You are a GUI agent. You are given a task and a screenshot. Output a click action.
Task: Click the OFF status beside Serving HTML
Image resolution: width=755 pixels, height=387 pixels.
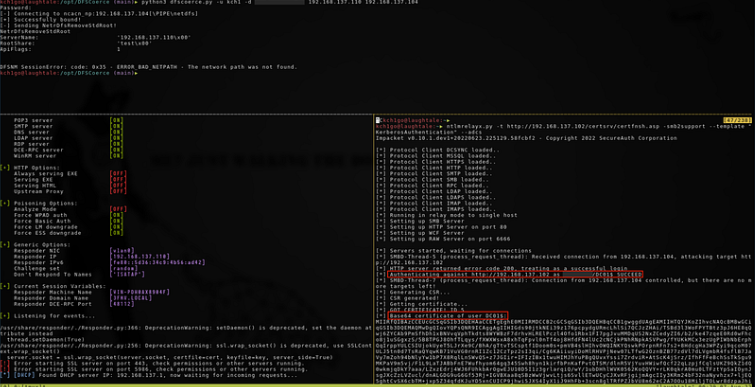[118, 185]
